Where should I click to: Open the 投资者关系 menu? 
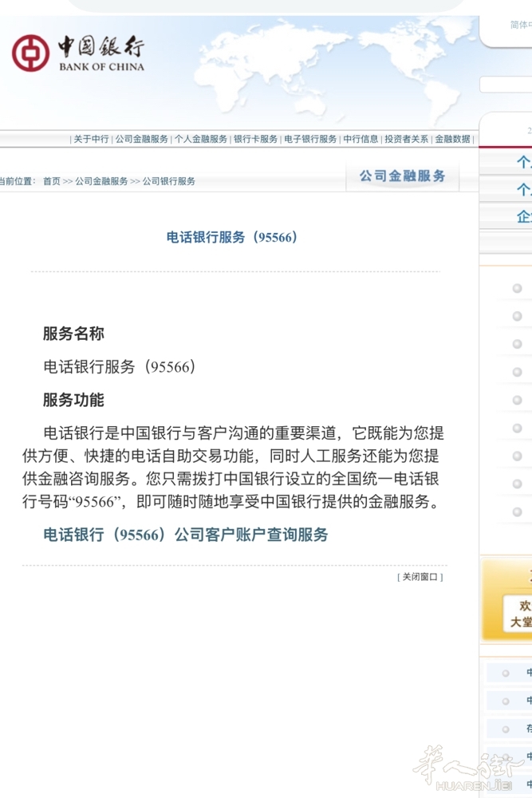(x=406, y=139)
